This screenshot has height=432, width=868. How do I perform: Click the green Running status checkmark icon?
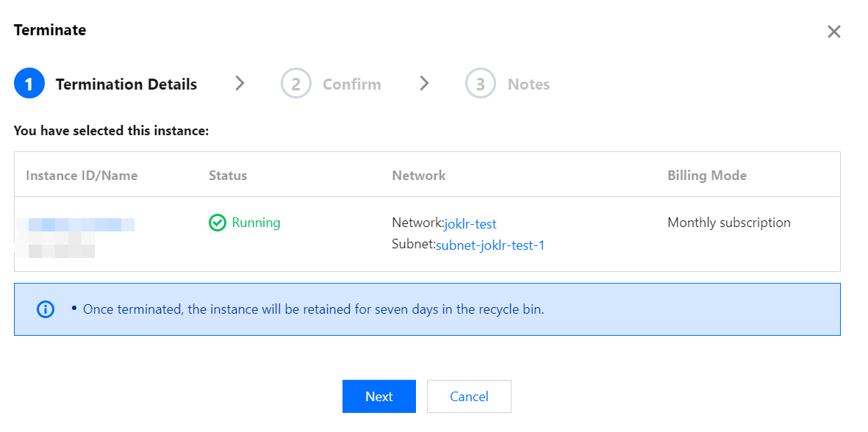click(217, 223)
